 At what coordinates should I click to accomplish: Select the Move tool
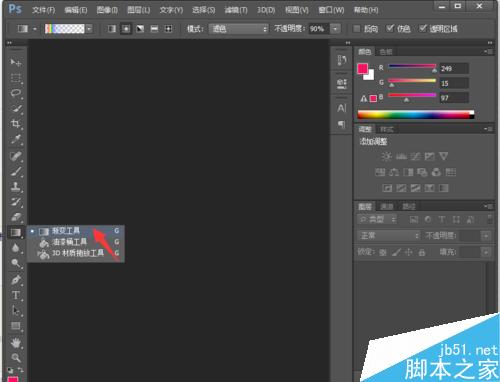click(15, 62)
